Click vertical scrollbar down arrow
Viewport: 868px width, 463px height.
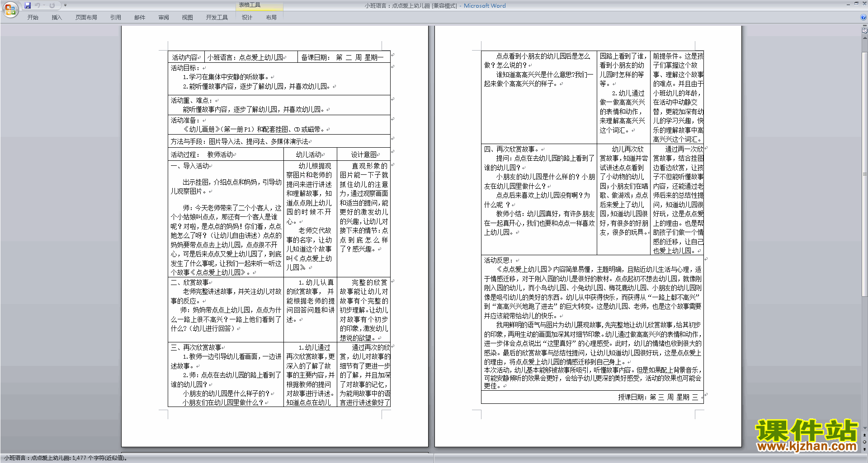coord(865,428)
